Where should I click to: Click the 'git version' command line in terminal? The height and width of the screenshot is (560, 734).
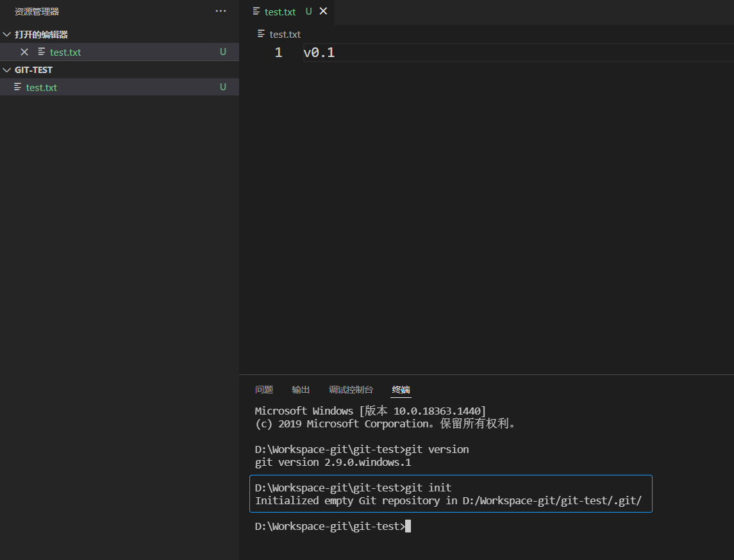tap(362, 449)
